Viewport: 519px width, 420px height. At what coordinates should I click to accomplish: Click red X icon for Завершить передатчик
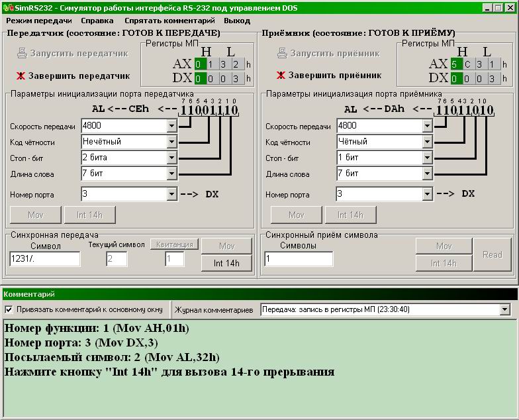21,76
